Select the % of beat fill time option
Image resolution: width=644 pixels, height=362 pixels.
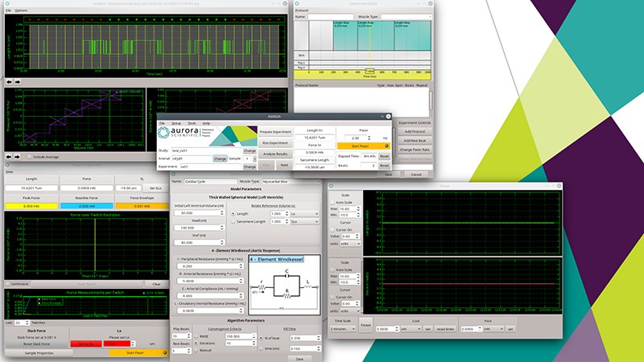pos(262,338)
